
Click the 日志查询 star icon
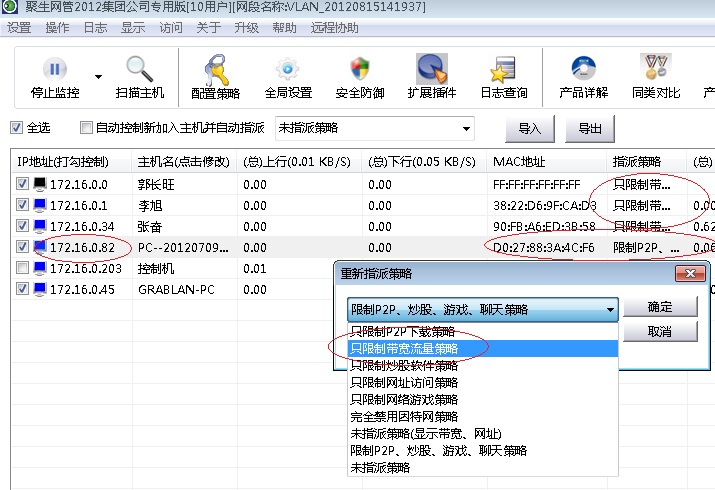pos(503,70)
